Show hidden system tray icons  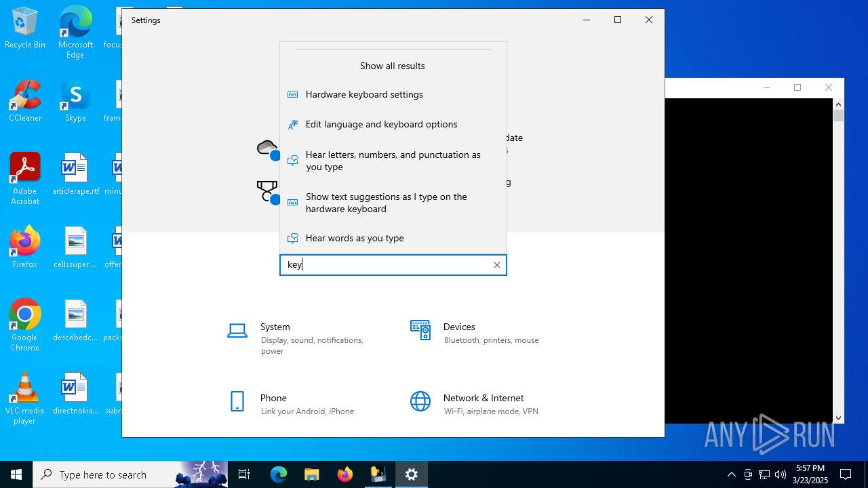click(x=731, y=474)
